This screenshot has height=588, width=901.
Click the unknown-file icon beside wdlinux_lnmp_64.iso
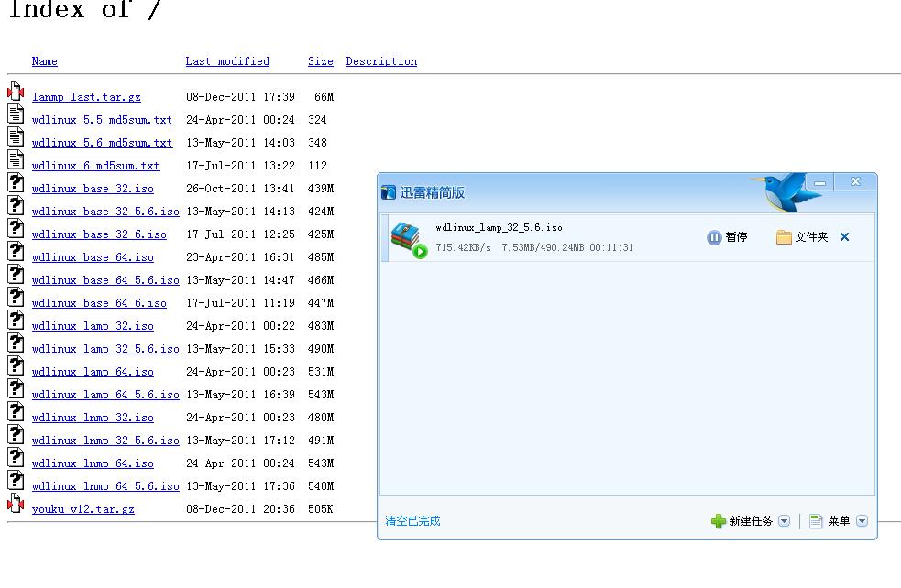16,458
